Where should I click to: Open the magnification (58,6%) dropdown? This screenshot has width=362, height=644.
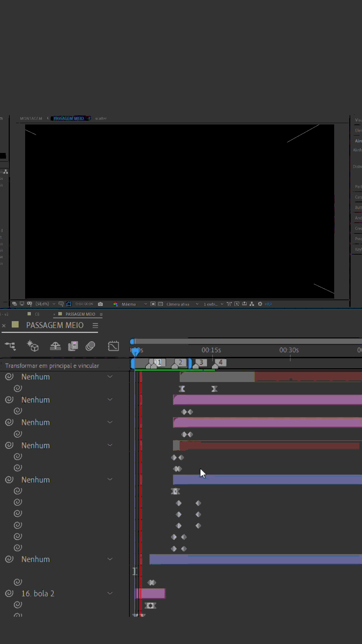click(45, 304)
